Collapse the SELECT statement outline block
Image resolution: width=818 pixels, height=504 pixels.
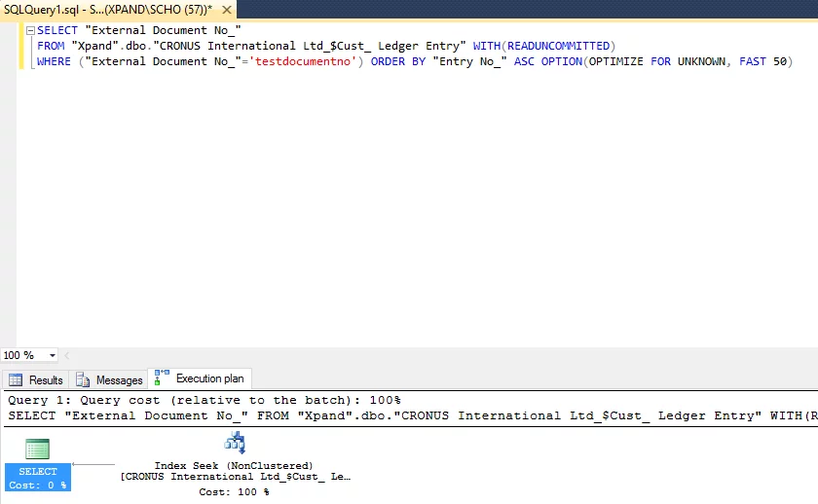(30, 30)
